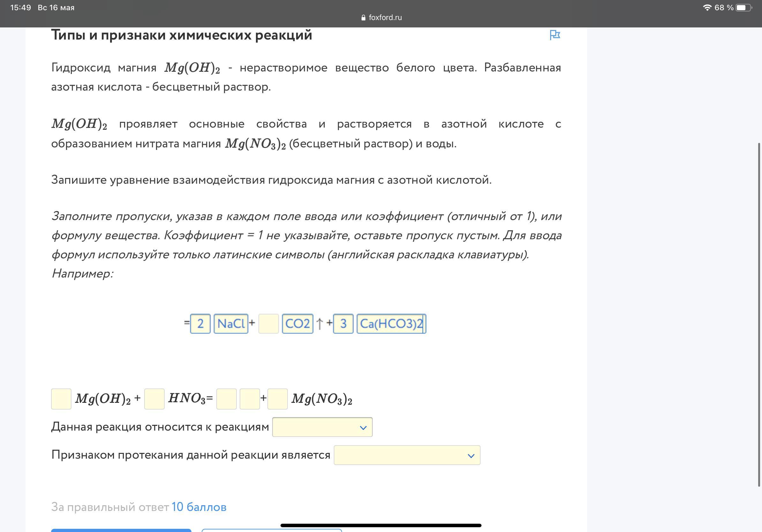
Task: Click the example field containing NaCl
Action: coord(231,323)
